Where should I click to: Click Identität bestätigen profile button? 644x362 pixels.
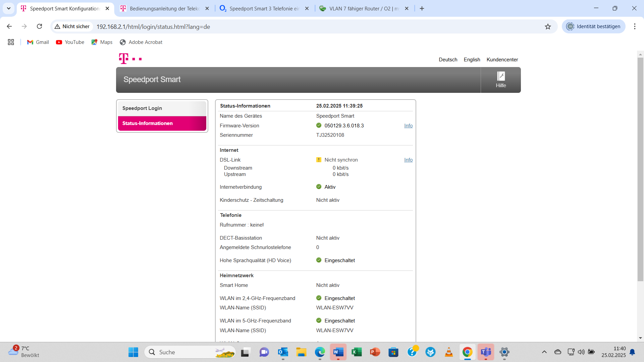tap(593, 26)
